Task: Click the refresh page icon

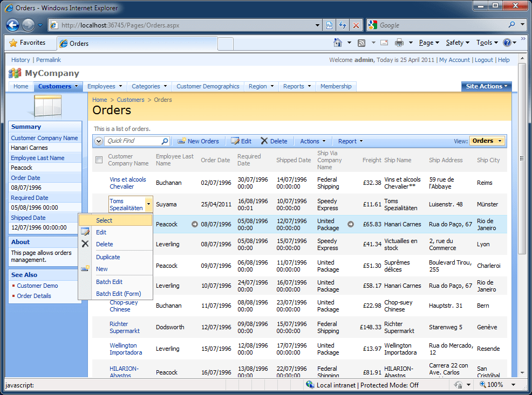Action: [343, 25]
